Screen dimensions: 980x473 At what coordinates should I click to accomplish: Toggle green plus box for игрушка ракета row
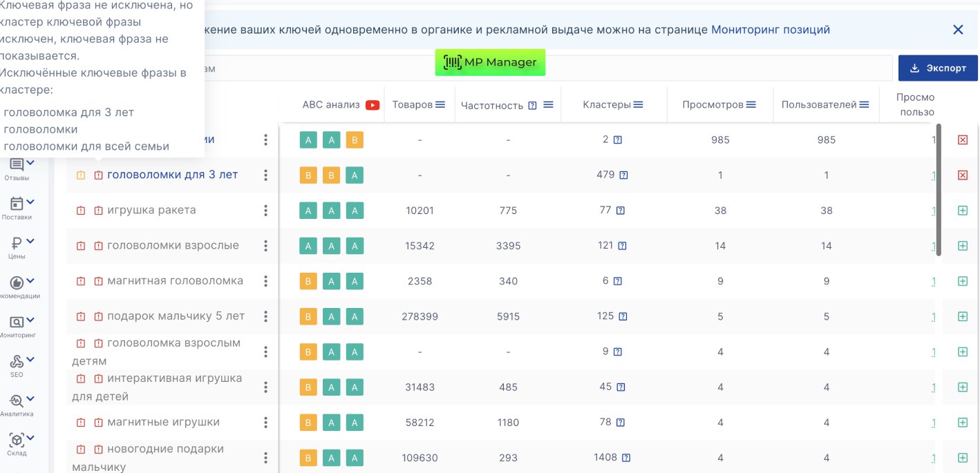click(963, 211)
